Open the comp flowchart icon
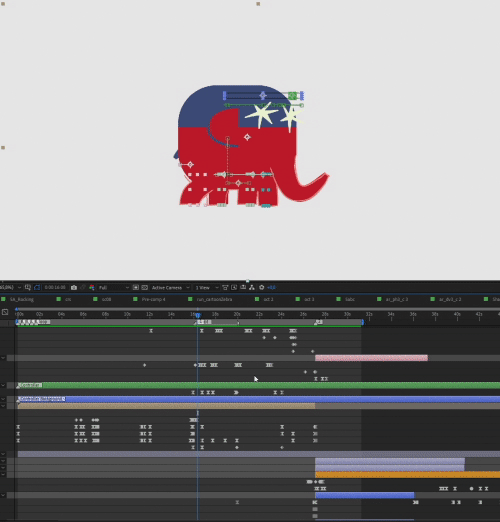 tap(252, 287)
